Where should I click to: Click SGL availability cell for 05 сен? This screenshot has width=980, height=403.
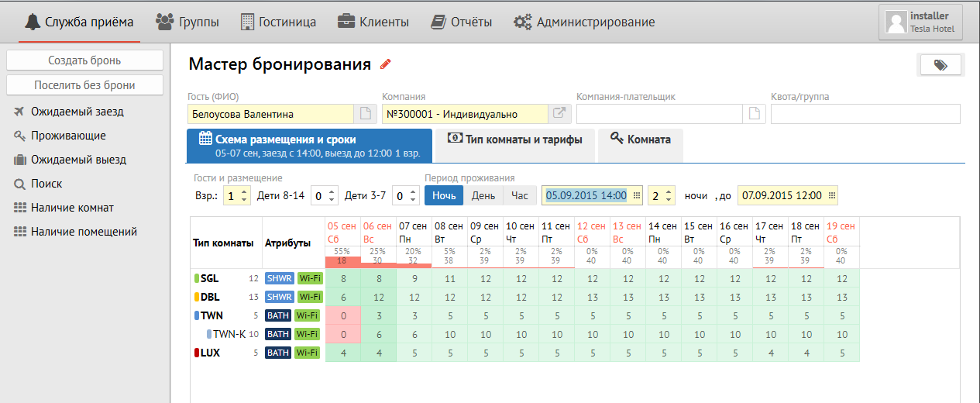click(342, 278)
